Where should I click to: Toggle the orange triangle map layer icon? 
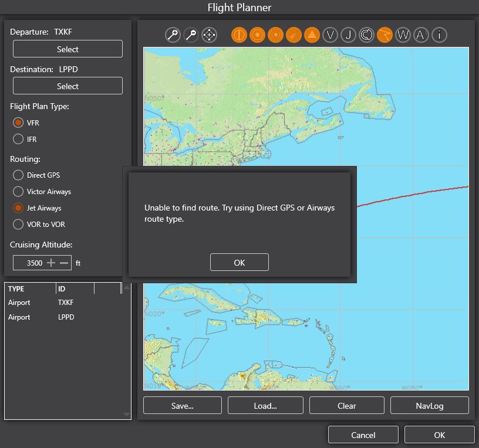pyautogui.click(x=312, y=35)
